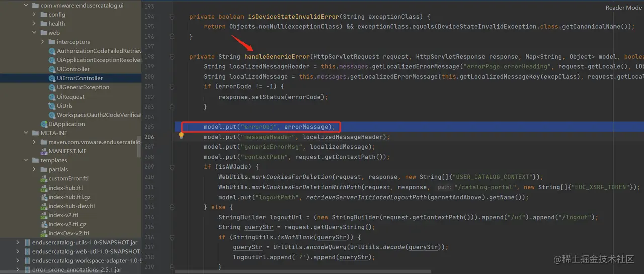This screenshot has height=274, width=644.
Task: Click the class icon next to UiApplication
Action: pos(44,124)
